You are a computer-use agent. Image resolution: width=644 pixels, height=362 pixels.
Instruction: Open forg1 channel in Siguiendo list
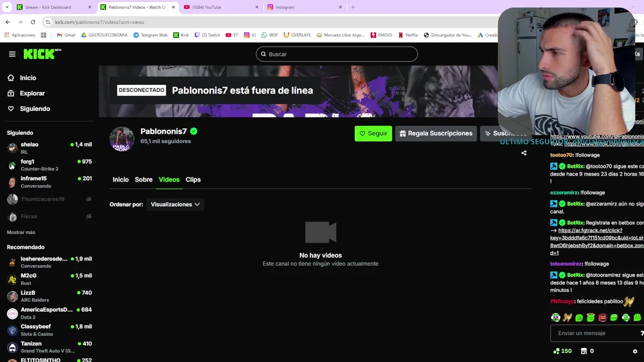[x=49, y=165]
